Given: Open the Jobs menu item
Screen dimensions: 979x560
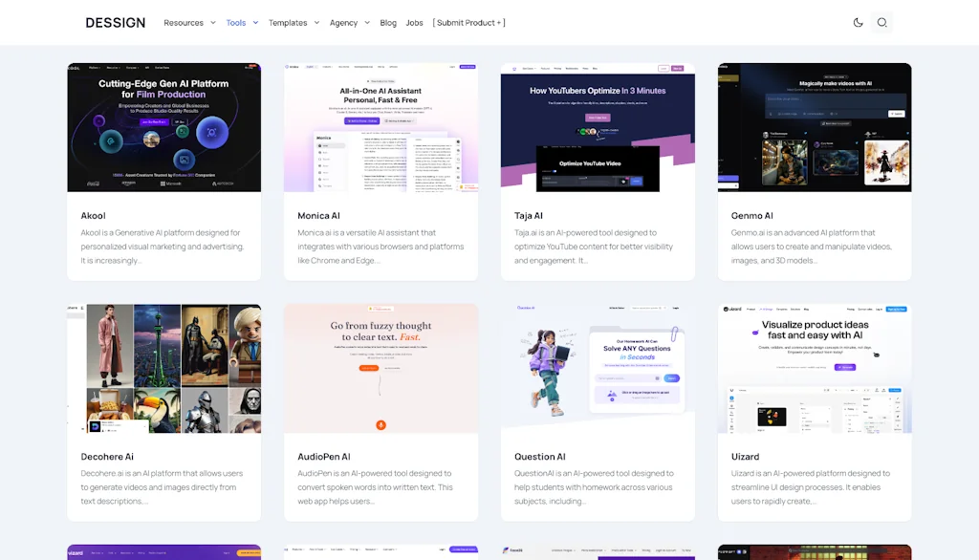Looking at the screenshot, I should click(x=414, y=22).
